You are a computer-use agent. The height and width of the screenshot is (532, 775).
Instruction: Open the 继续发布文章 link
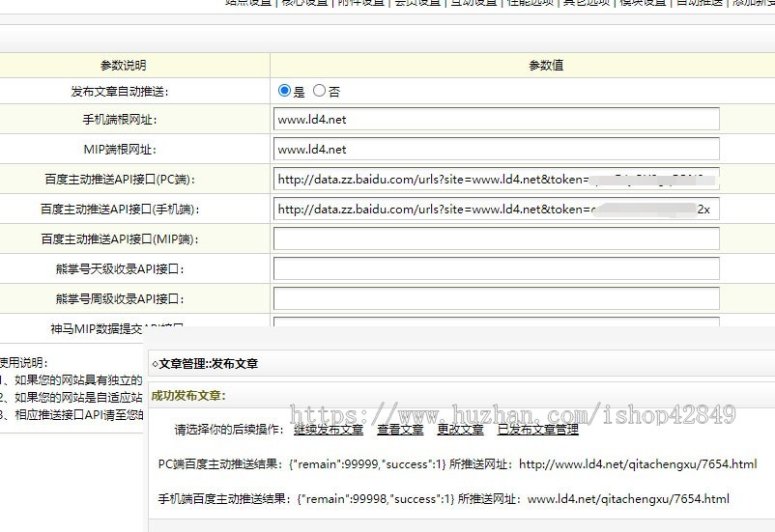329,430
